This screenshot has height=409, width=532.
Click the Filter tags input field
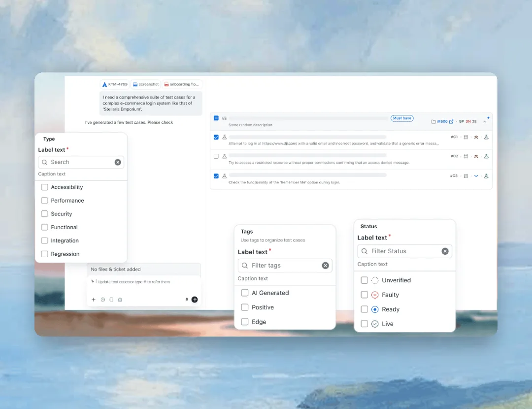[285, 266]
